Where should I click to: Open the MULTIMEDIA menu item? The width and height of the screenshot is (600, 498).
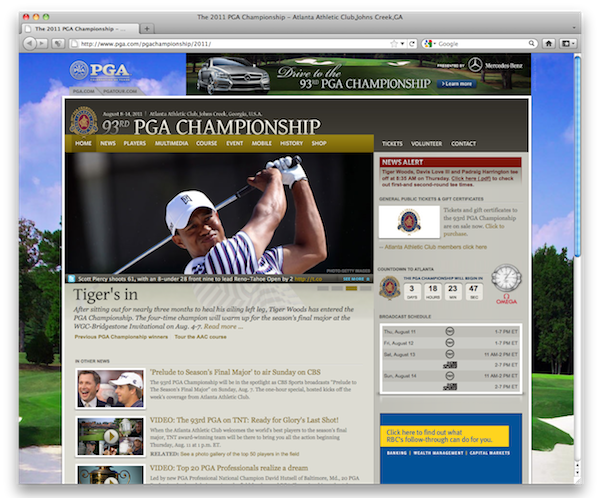171,143
